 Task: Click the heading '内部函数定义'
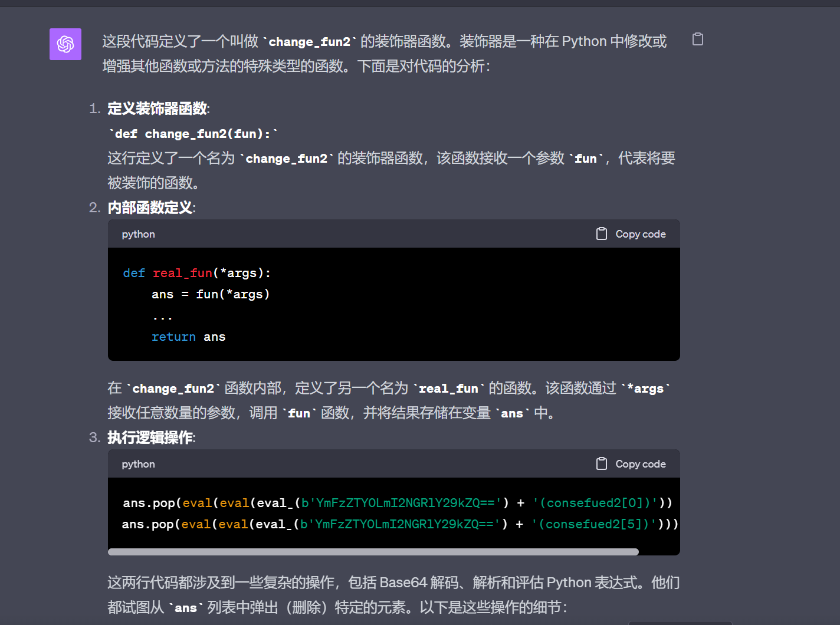pyautogui.click(x=150, y=208)
